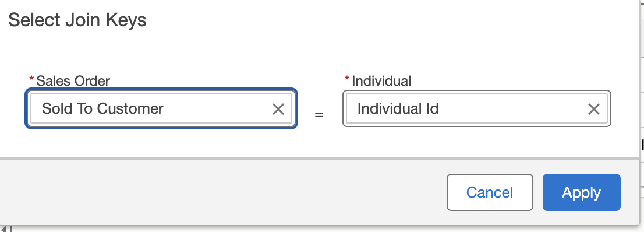Open the Sales Order field combo box
Screen dimensions: 644x232
[x=161, y=108]
